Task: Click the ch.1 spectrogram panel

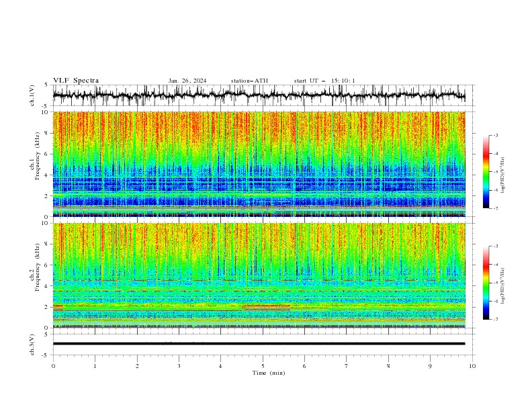Action: click(259, 164)
